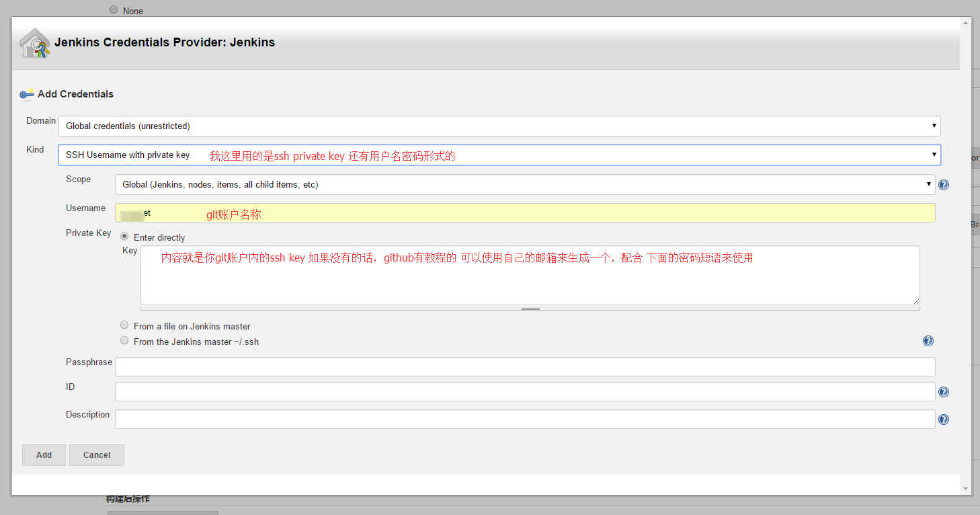Select From a file on Jenkins master
The height and width of the screenshot is (515, 980).
pos(124,325)
